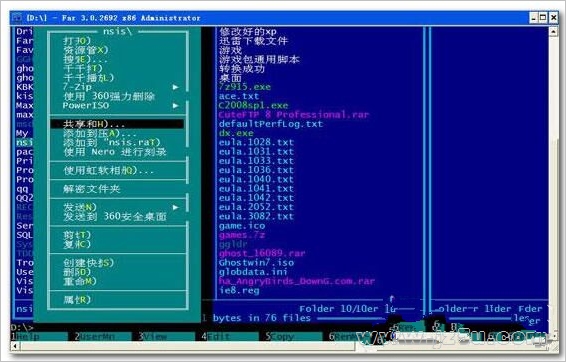Select file globdata.ini
This screenshot has height=362, width=566.
pos(253,272)
